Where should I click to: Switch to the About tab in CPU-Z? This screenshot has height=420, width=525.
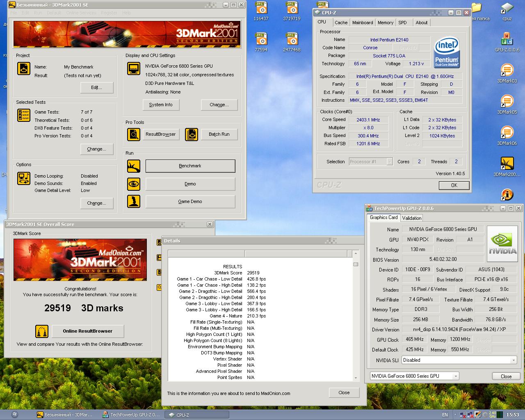422,23
